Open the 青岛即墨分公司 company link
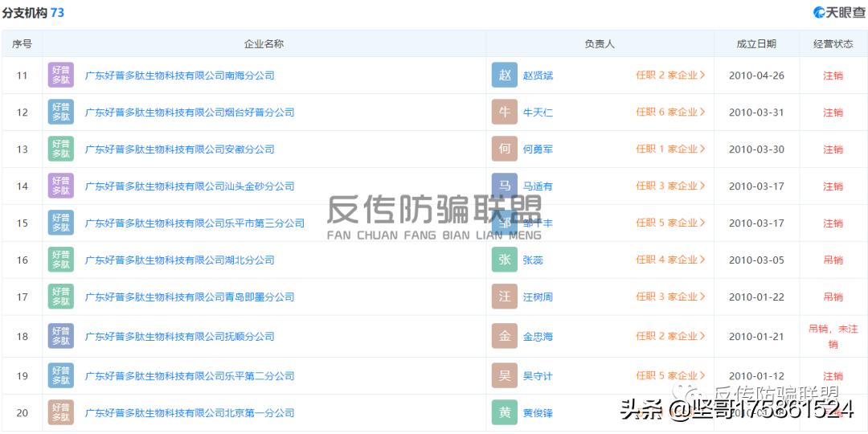This screenshot has width=868, height=434. (x=190, y=297)
